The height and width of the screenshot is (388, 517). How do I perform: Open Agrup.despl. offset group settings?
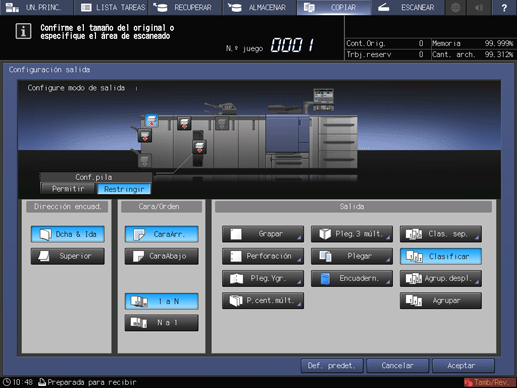tap(441, 278)
